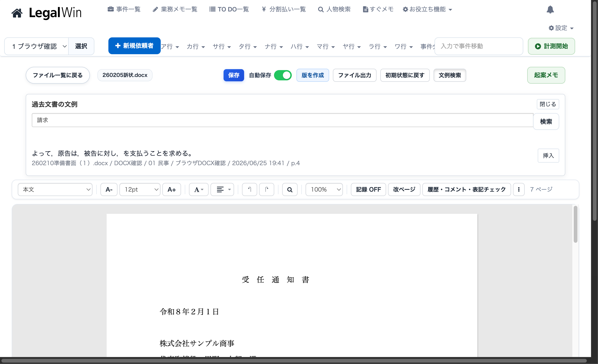
Task: Click the 選択 button
Action: click(81, 46)
